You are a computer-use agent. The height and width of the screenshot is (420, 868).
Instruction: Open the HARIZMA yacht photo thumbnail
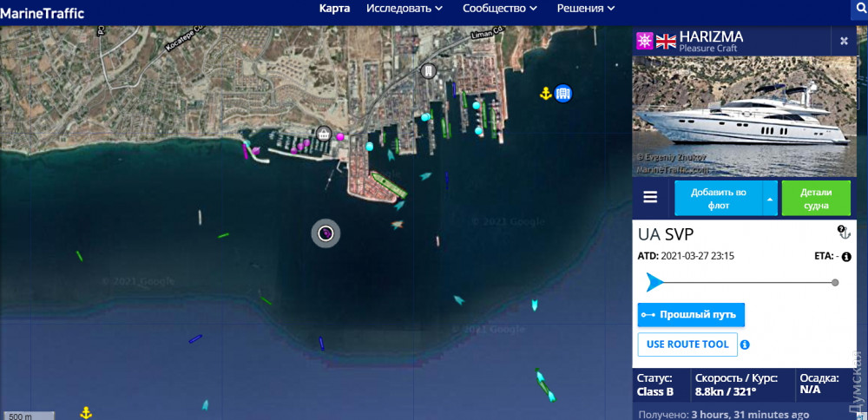coord(745,115)
